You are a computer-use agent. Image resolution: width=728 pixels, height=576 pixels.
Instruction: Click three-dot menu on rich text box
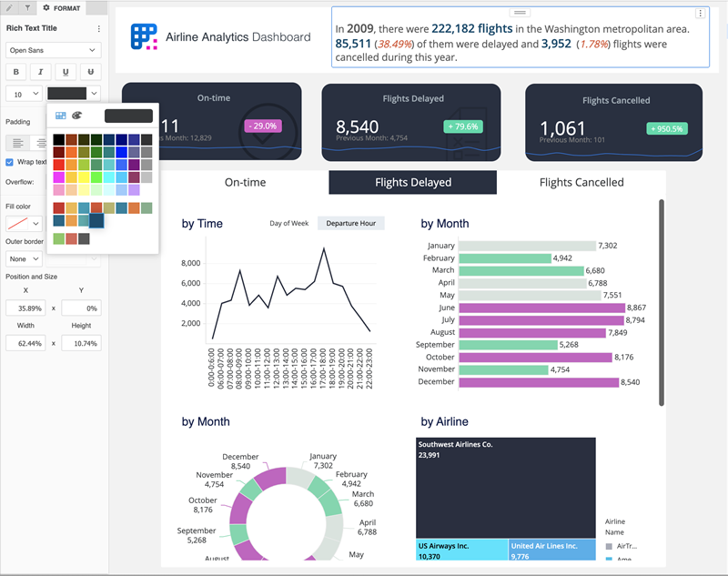pyautogui.click(x=700, y=14)
